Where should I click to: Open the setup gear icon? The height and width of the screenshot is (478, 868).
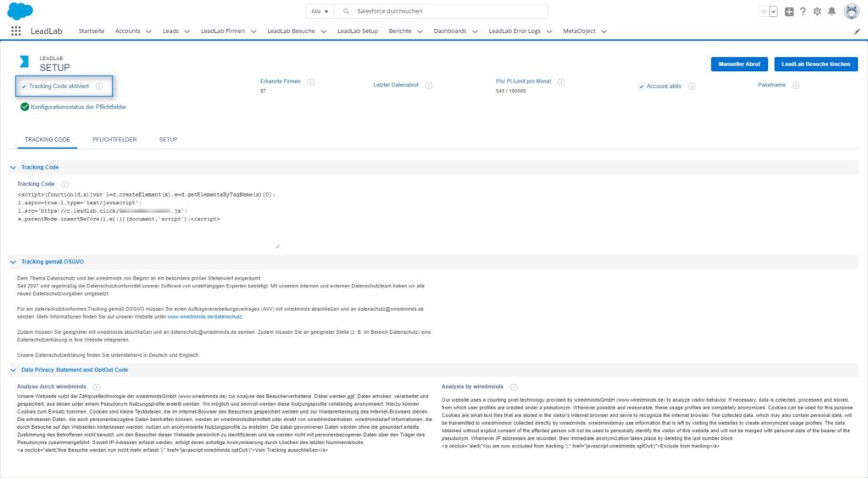coord(817,11)
